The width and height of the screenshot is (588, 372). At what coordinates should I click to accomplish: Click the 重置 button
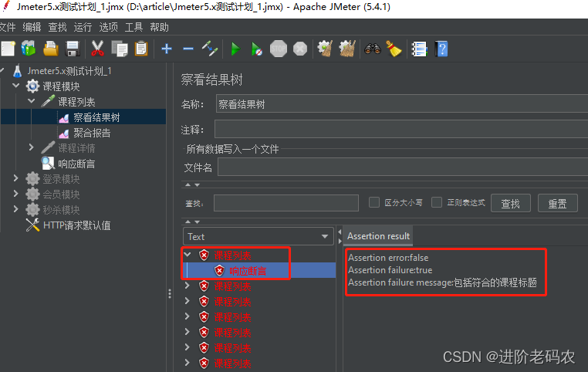[x=557, y=203]
